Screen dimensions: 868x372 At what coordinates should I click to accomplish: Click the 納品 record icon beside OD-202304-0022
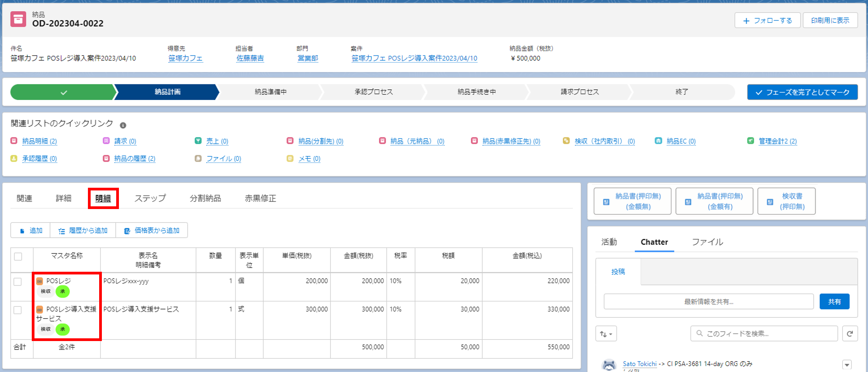[x=18, y=19]
